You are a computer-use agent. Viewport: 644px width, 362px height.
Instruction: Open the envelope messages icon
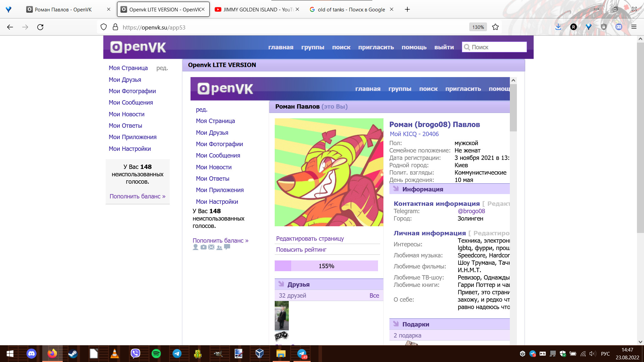(x=211, y=247)
